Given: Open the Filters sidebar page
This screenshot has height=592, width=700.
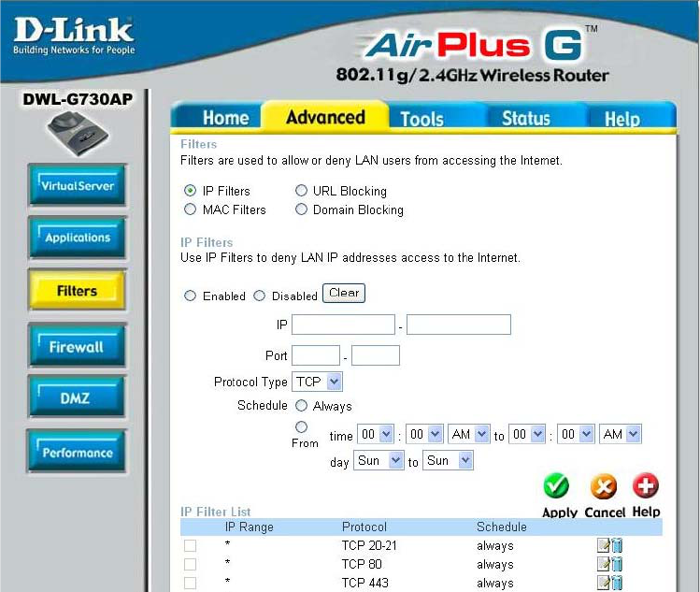Looking at the screenshot, I should [78, 291].
